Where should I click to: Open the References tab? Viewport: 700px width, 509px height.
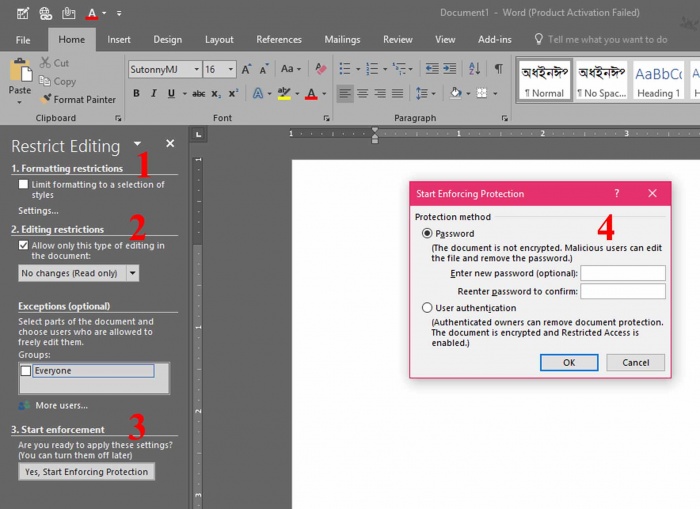click(x=279, y=40)
